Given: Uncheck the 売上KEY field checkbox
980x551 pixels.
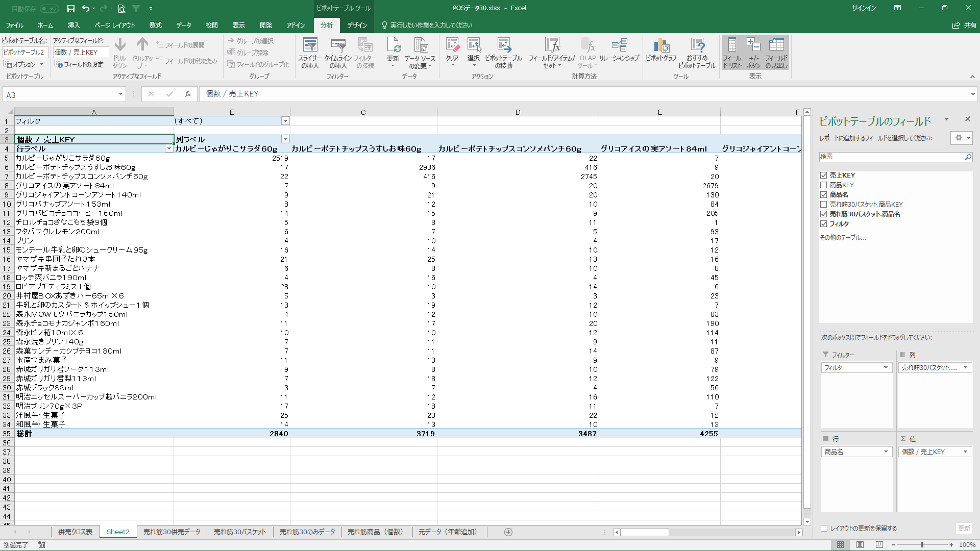Looking at the screenshot, I should (x=823, y=176).
